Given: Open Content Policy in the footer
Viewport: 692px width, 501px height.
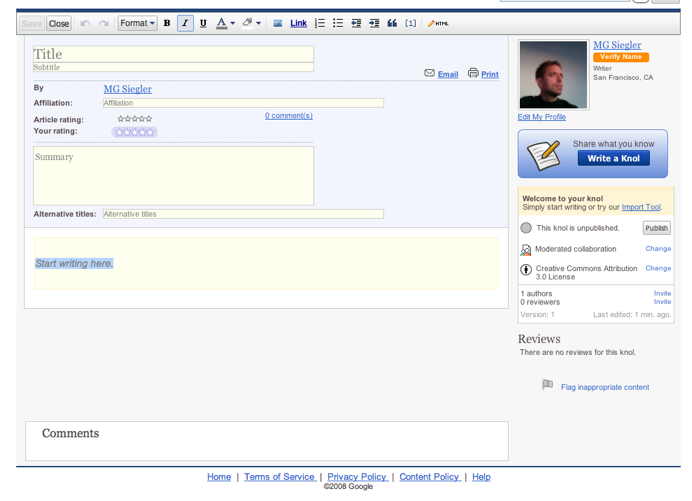Looking at the screenshot, I should (430, 477).
